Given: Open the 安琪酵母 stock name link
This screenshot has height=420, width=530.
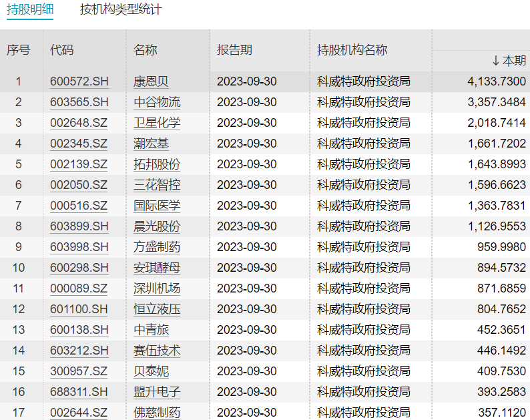Looking at the screenshot, I should 157,268.
